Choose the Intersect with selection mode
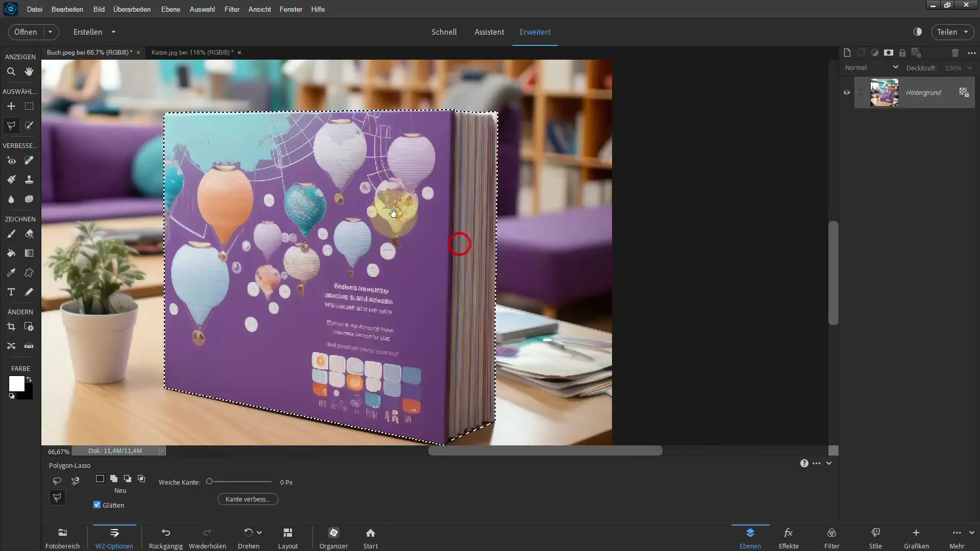The width and height of the screenshot is (980, 551). pyautogui.click(x=141, y=479)
